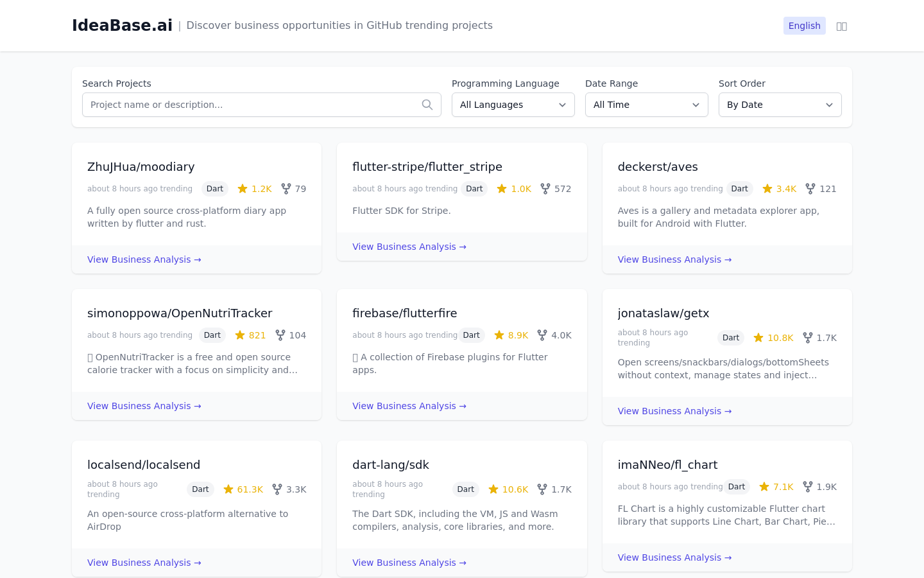Switch to the alternate language option
The height and width of the screenshot is (578, 924).
coord(842,26)
